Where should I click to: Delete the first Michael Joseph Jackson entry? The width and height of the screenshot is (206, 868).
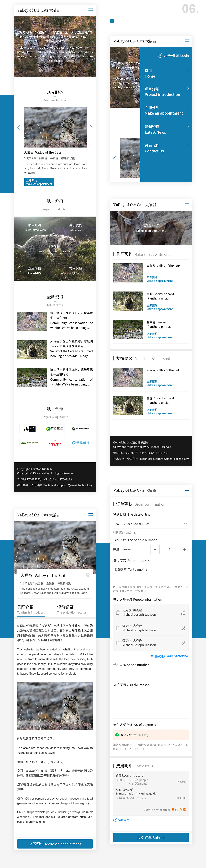point(117,613)
